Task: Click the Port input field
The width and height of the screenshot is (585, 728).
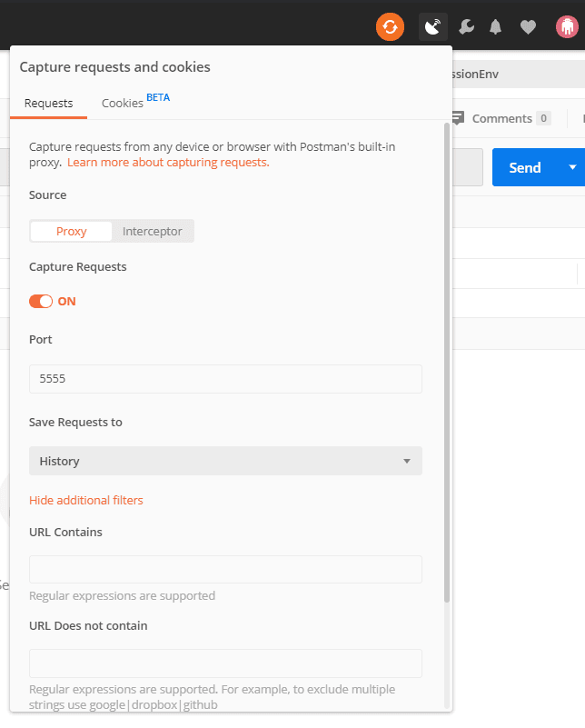Action: tap(225, 379)
